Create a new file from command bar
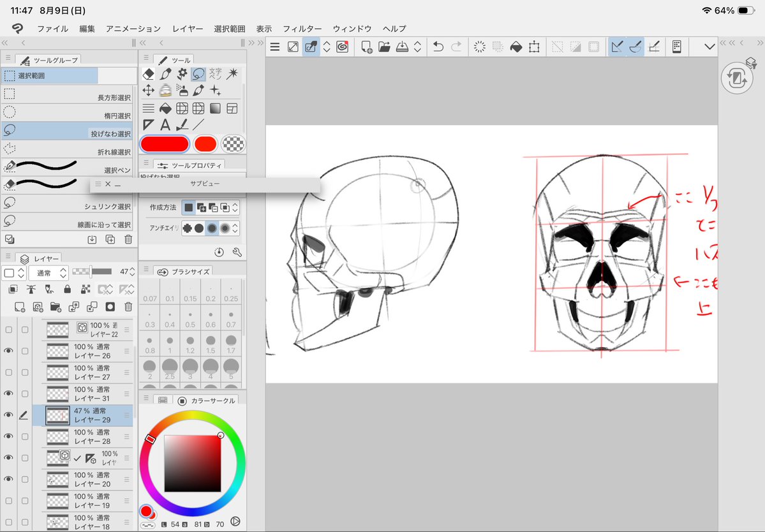This screenshot has height=532, width=765. [366, 47]
